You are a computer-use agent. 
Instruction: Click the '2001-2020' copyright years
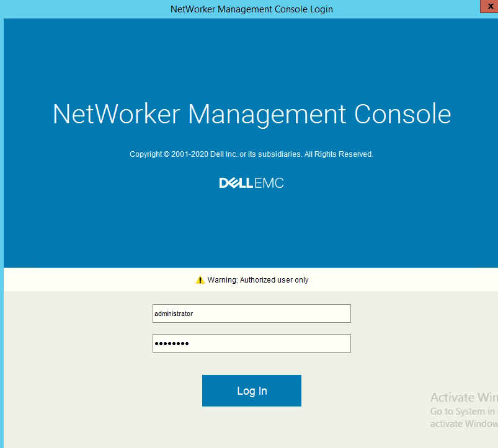click(189, 154)
